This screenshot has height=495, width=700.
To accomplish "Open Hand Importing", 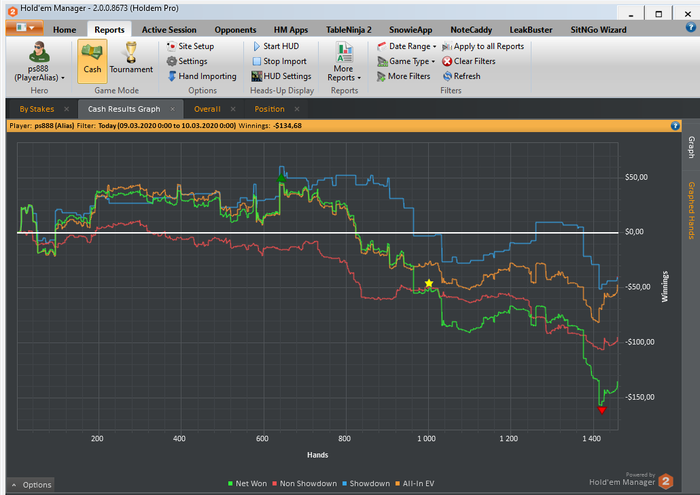I will 202,76.
